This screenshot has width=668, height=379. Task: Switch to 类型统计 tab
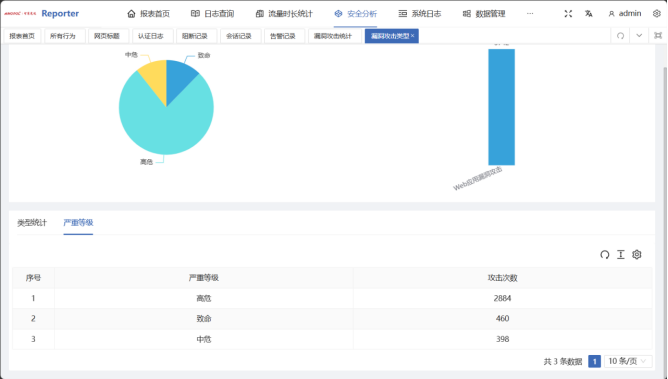32,223
